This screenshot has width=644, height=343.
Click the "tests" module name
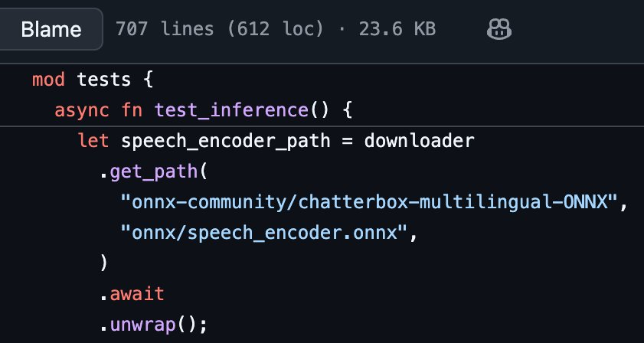[x=100, y=80]
